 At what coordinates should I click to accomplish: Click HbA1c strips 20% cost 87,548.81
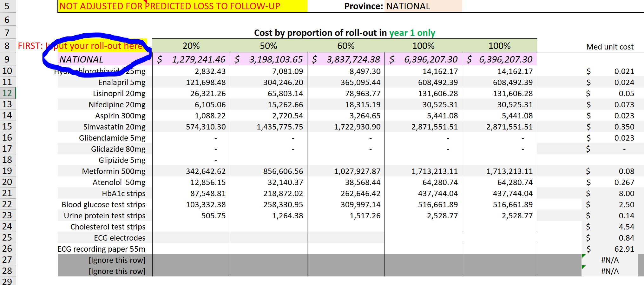[x=208, y=194]
